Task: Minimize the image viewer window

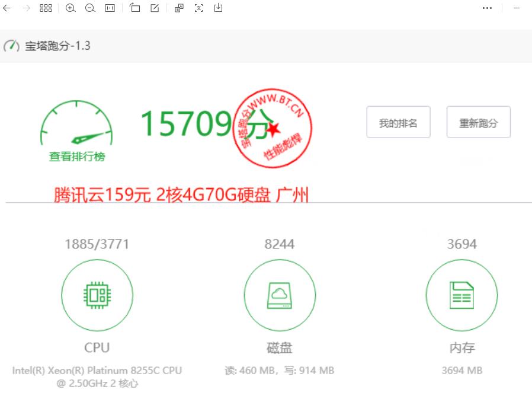Action: coord(517,8)
